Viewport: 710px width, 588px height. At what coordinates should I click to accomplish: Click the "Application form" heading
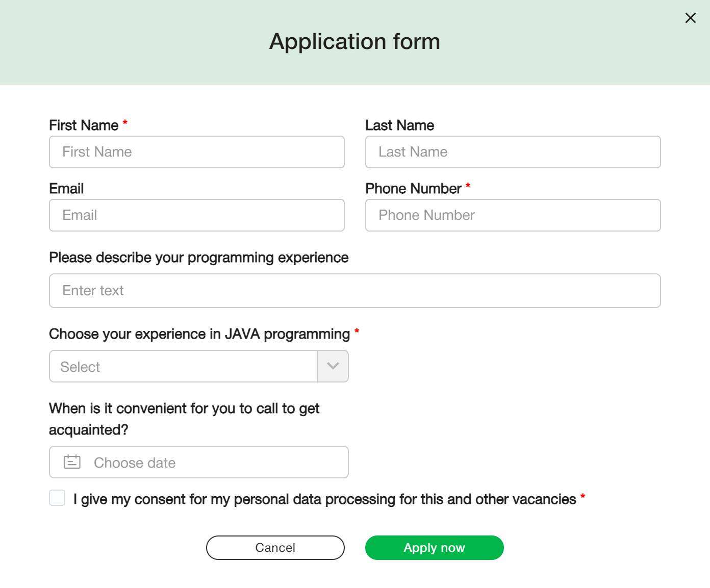355,41
